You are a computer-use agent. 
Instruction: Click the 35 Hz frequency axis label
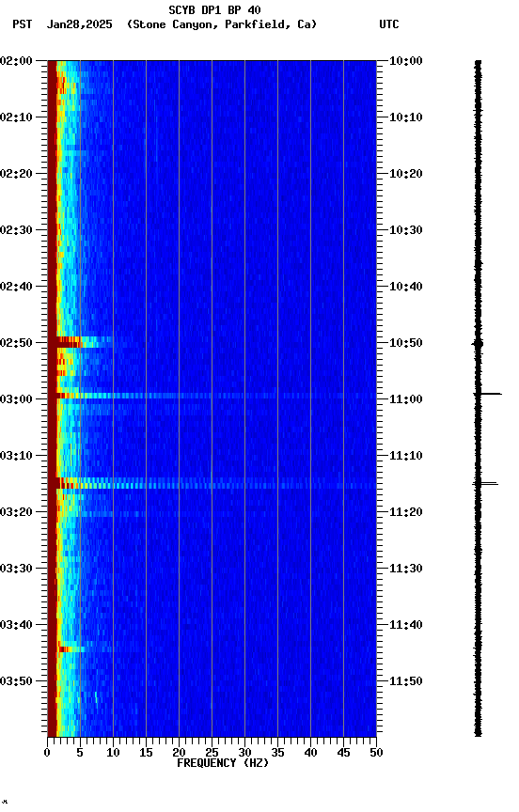(277, 753)
